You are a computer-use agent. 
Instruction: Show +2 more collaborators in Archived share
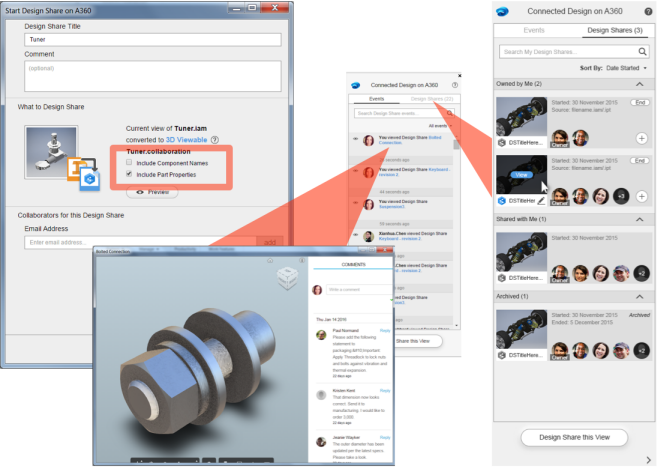[641, 351]
